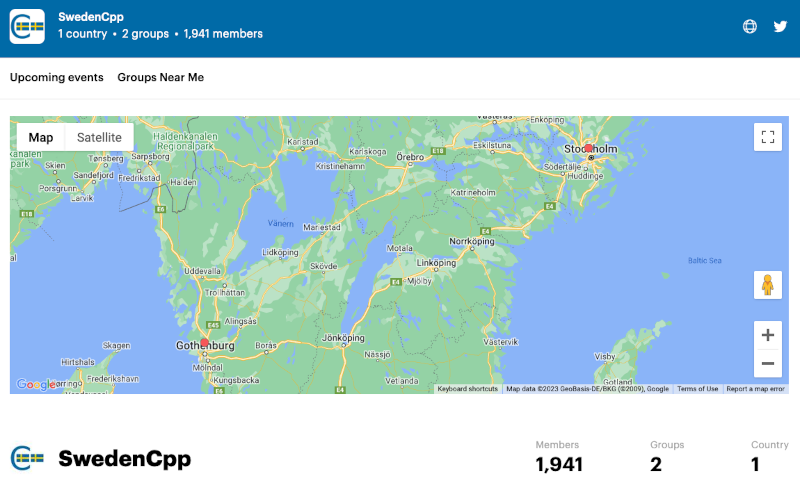
Task: Click the SwedenCpp title in the header
Action: point(91,17)
